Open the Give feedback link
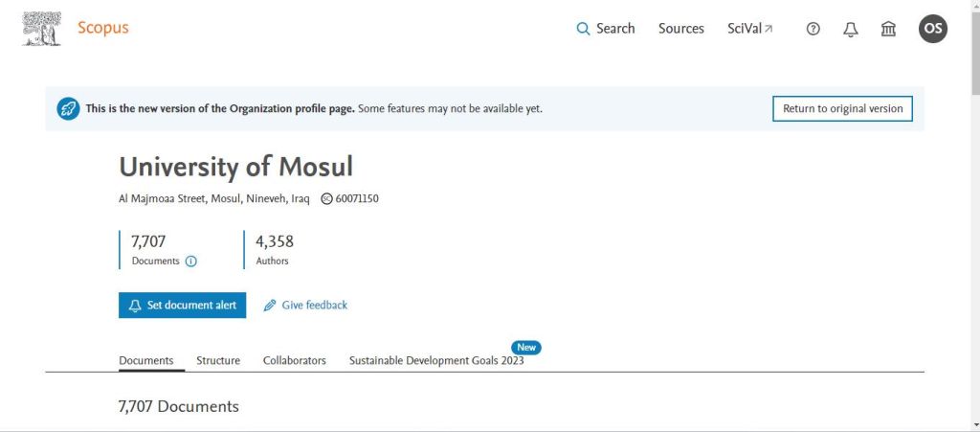This screenshot has height=432, width=980. [305, 306]
